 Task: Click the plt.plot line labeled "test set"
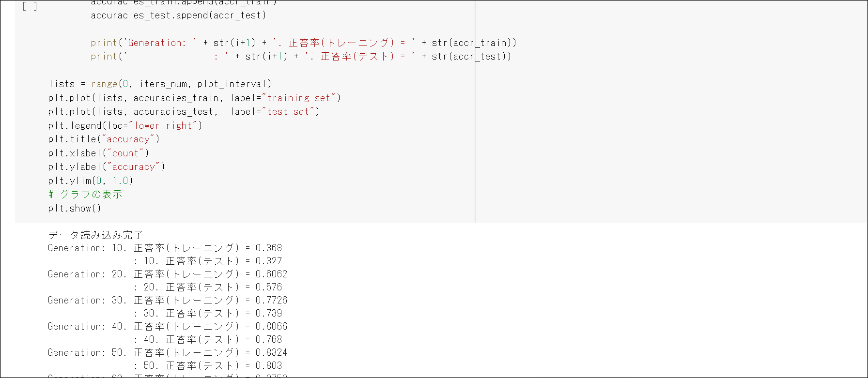pyautogui.click(x=184, y=111)
